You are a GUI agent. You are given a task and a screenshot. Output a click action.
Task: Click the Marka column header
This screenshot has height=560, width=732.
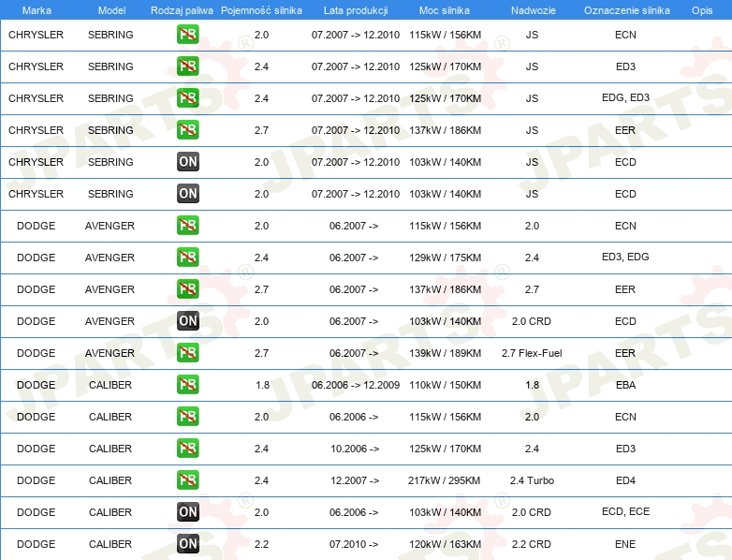pyautogui.click(x=37, y=9)
